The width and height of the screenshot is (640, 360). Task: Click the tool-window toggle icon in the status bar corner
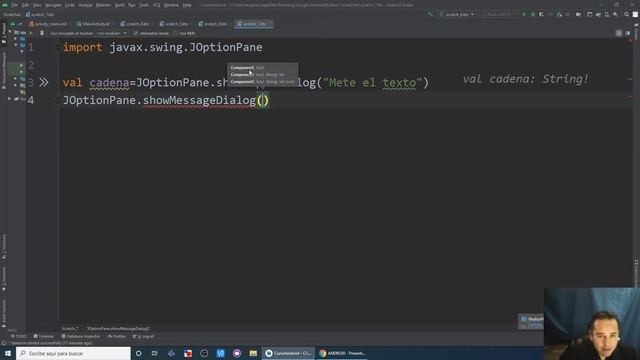coord(4,343)
